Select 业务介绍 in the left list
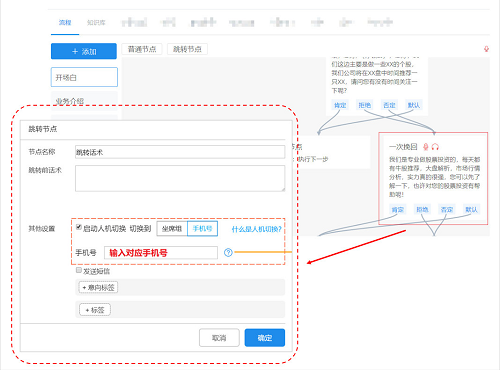This screenshot has width=500, height=370. coord(84,101)
